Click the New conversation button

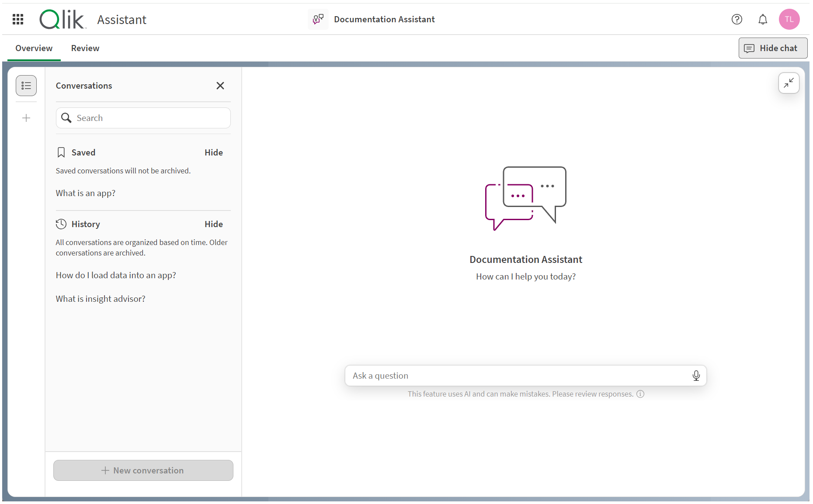pyautogui.click(x=143, y=470)
